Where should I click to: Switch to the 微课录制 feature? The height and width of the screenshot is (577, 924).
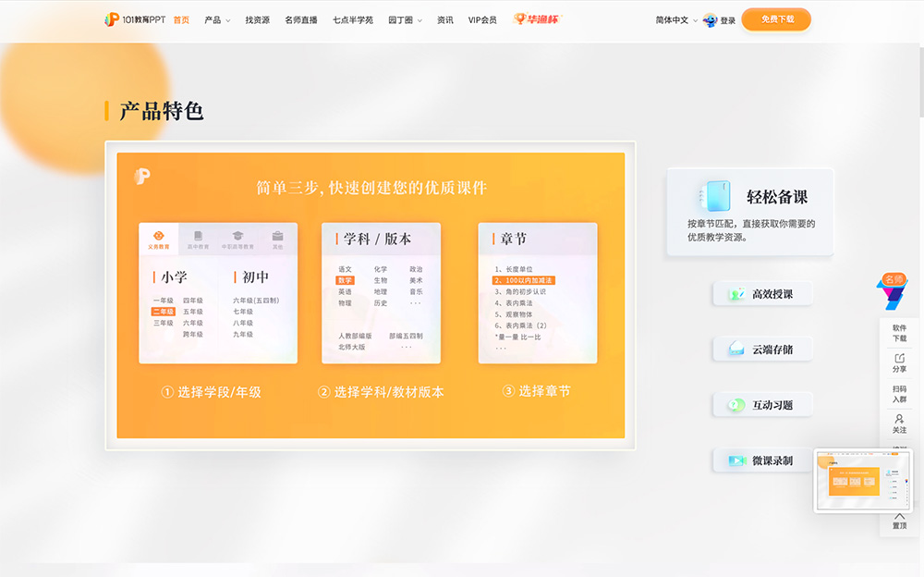762,460
